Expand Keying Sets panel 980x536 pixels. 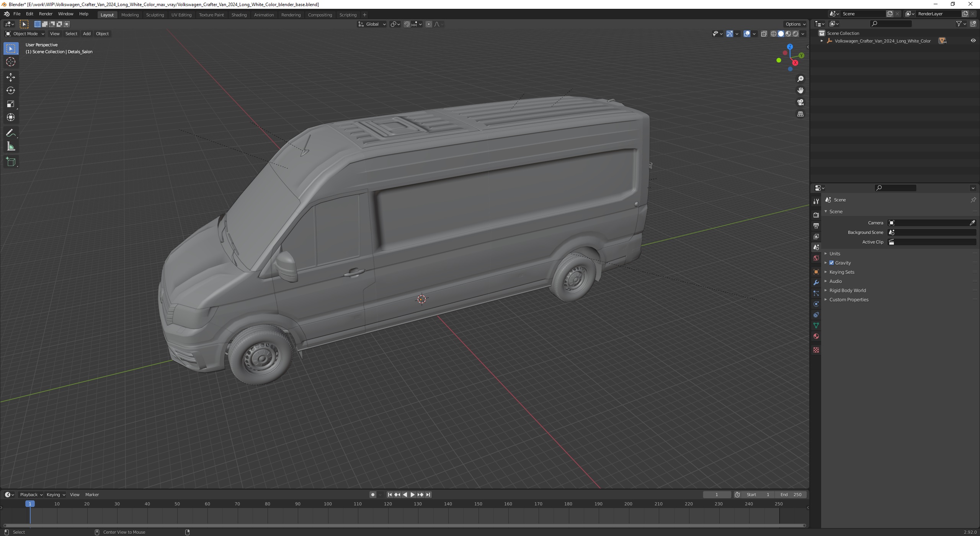(841, 272)
